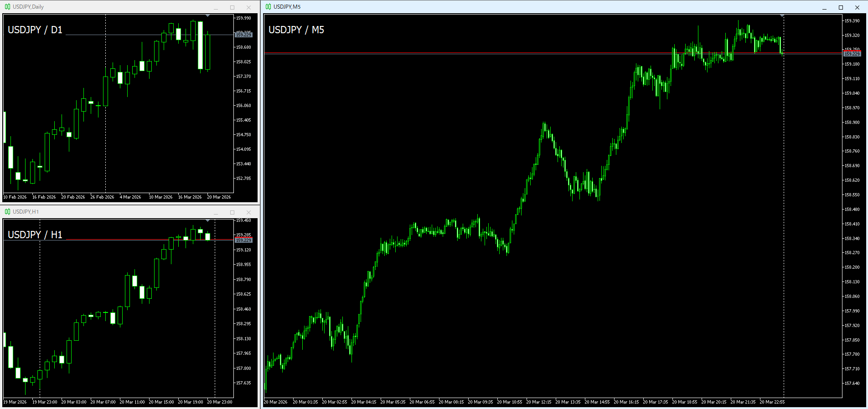Select the 159.229 price label on Daily axis

coord(243,35)
